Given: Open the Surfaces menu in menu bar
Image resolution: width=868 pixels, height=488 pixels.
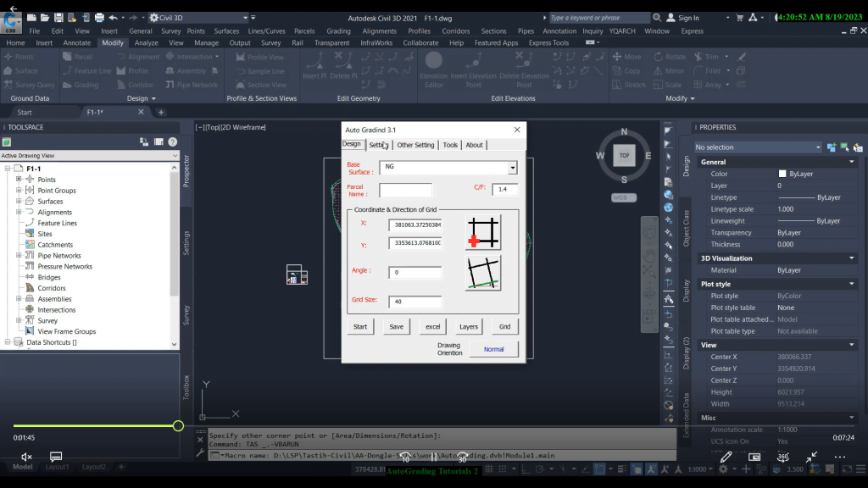Looking at the screenshot, I should [226, 31].
